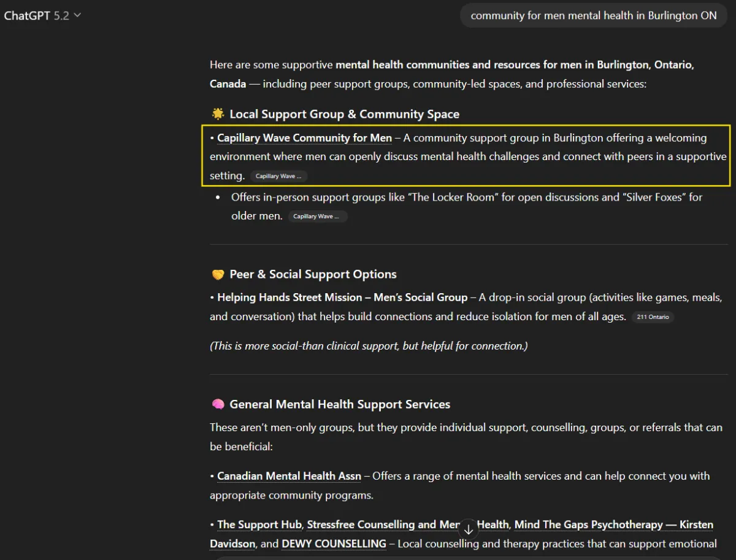Open the DEWY COUNSELLING link
This screenshot has width=736, height=560.
(x=334, y=544)
